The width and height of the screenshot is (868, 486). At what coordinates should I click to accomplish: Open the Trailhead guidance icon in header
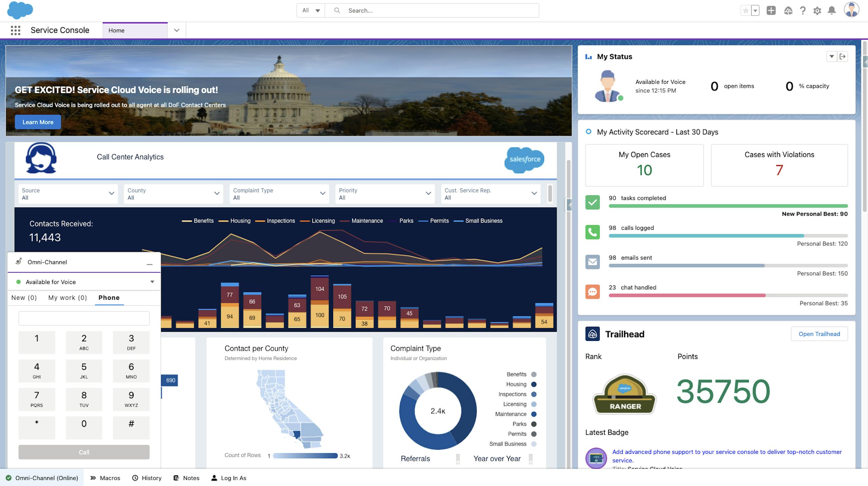[x=788, y=11]
